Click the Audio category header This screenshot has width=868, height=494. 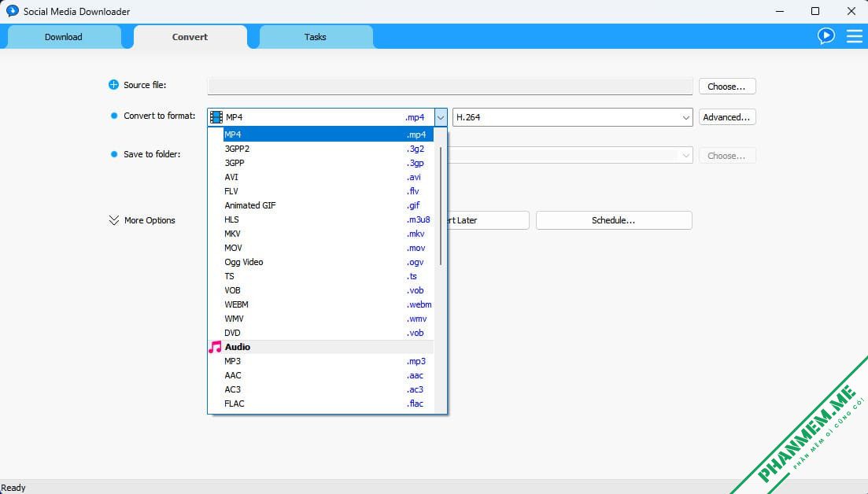320,347
